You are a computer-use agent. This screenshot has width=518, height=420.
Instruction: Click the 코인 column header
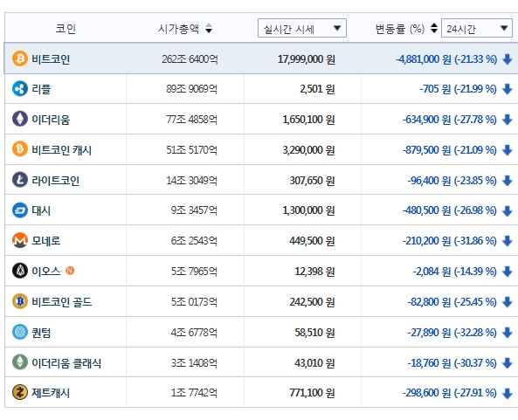66,29
